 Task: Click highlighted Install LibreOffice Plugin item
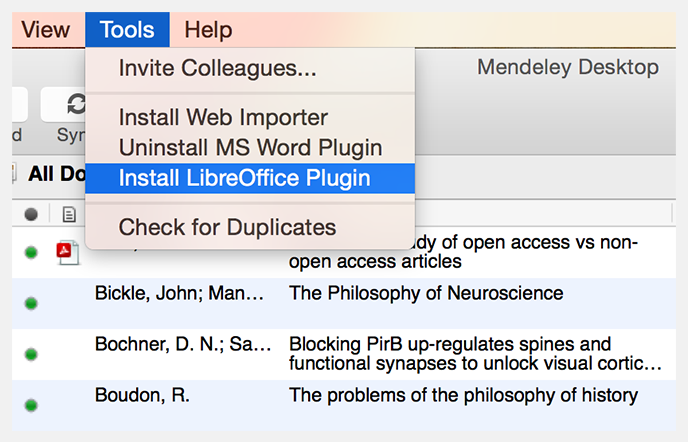coord(250,178)
